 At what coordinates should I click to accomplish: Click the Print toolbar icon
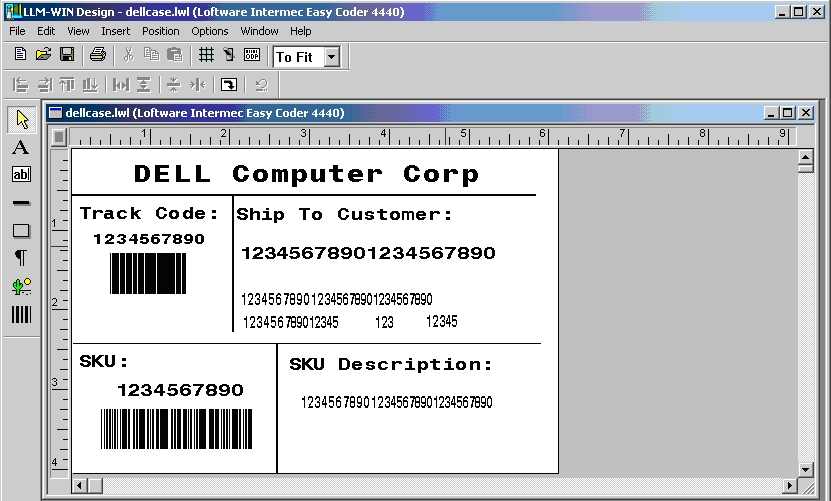97,55
